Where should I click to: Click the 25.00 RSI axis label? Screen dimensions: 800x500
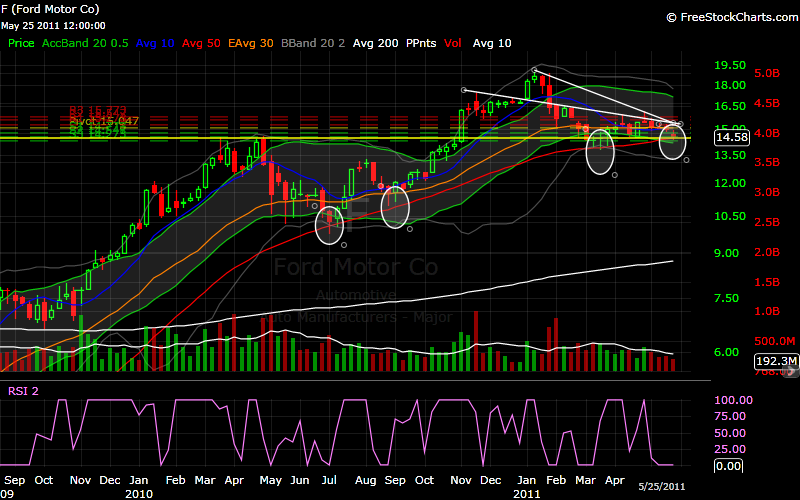(x=730, y=449)
